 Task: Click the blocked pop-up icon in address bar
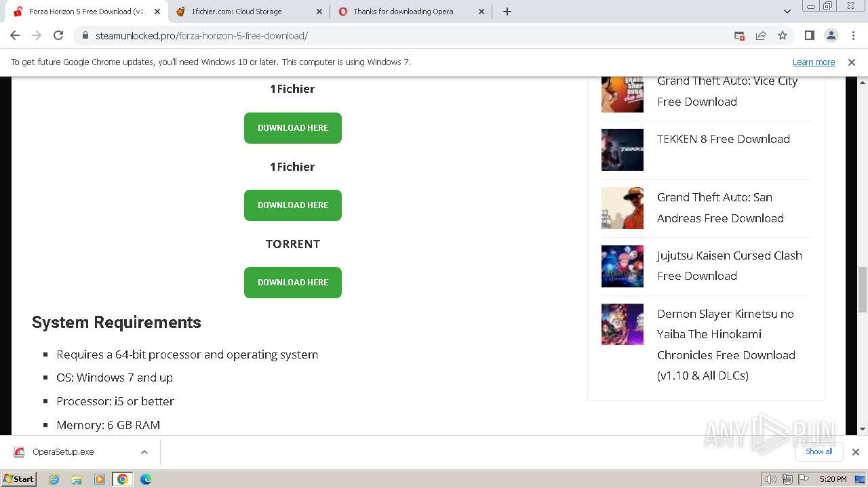coord(739,36)
